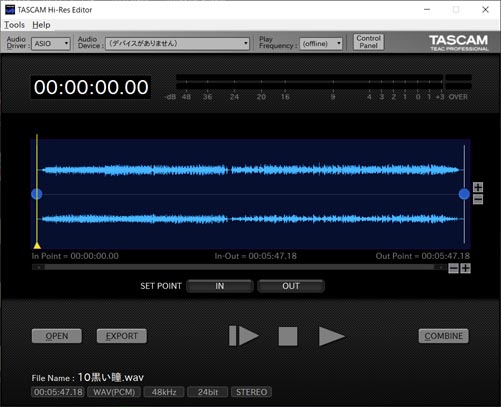Zoom out timeline with horizontal minus icon
The width and height of the screenshot is (501, 407).
click(x=453, y=268)
